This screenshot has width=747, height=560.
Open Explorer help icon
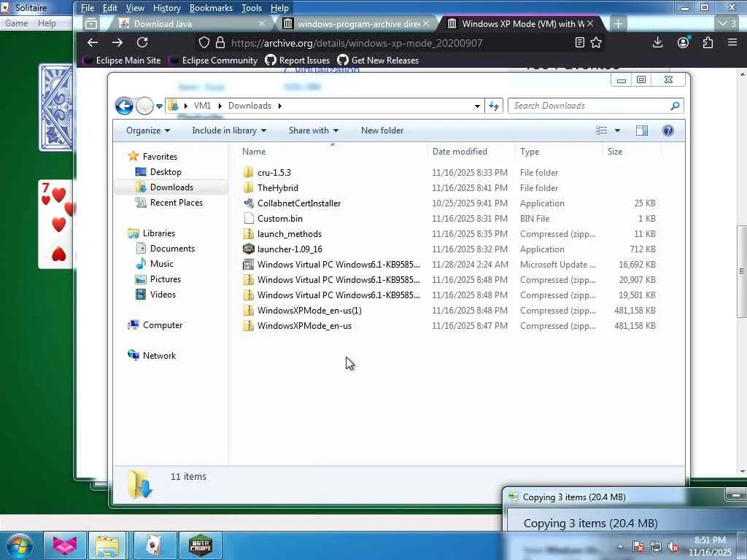[668, 131]
